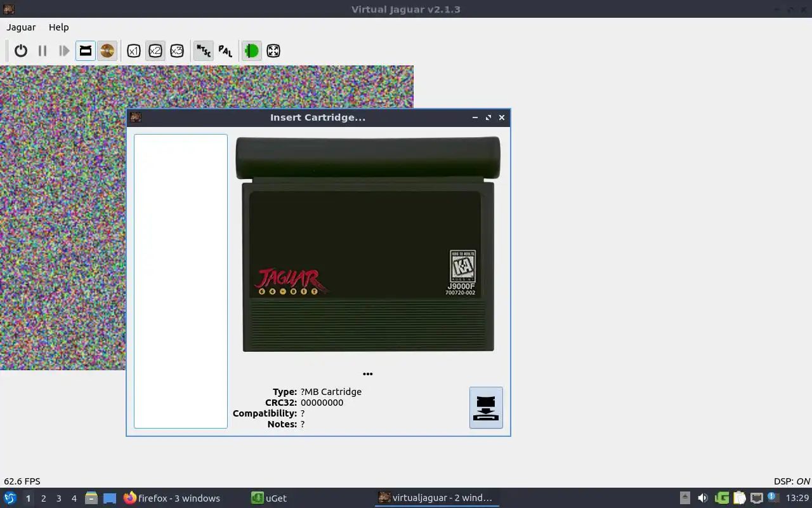Set zoom to x3 scale
812x508 pixels.
177,51
